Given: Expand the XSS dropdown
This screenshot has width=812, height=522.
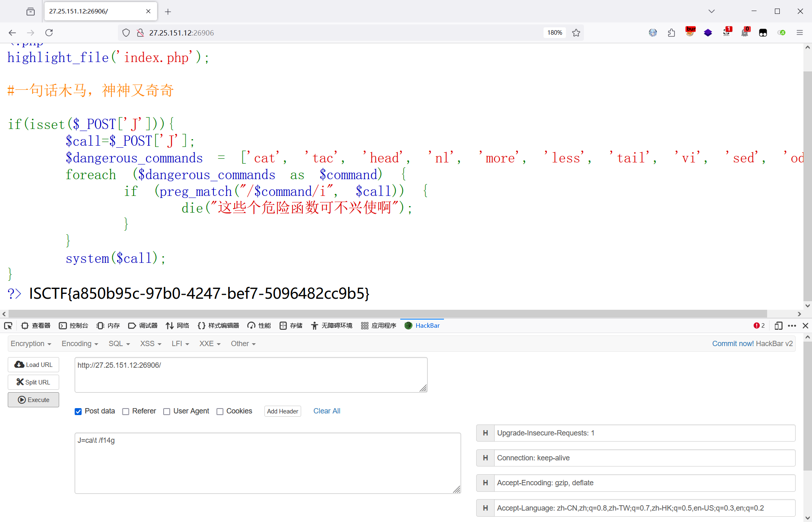Looking at the screenshot, I should [151, 344].
